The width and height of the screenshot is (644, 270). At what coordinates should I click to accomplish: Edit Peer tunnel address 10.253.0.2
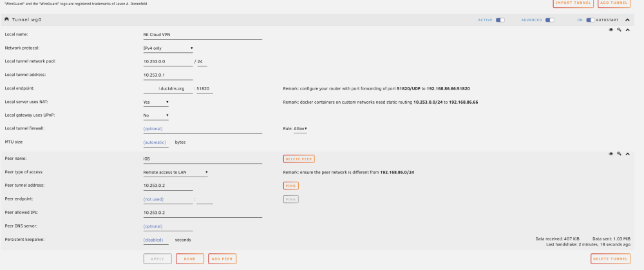168,186
